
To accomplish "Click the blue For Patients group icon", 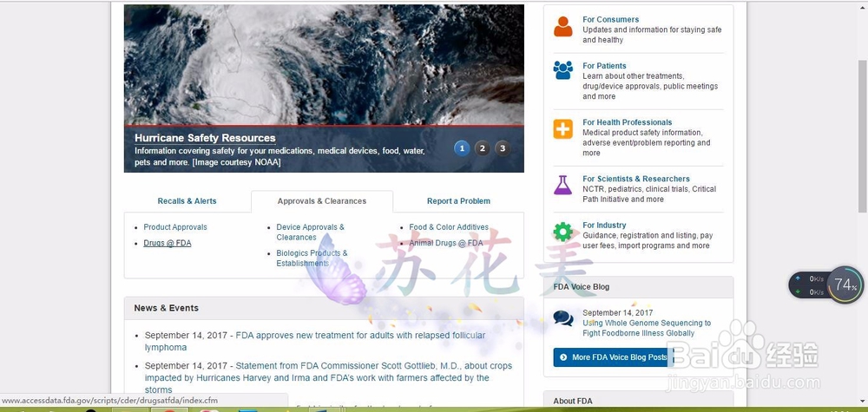I will [563, 70].
